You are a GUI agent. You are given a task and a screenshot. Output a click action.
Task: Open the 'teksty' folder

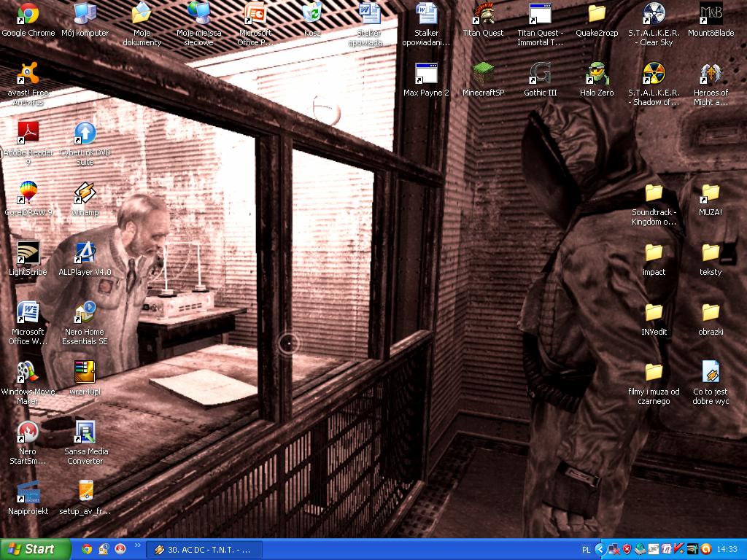pyautogui.click(x=711, y=254)
